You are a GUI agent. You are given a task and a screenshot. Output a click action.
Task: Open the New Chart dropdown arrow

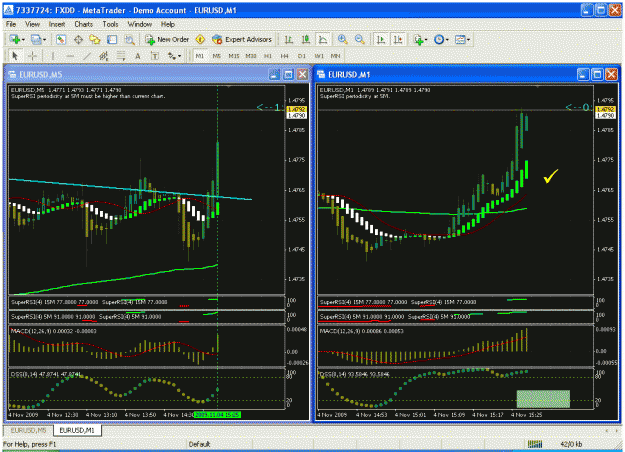point(23,40)
